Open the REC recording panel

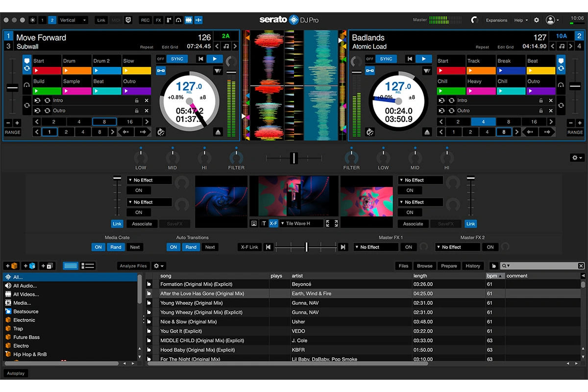pyautogui.click(x=145, y=20)
